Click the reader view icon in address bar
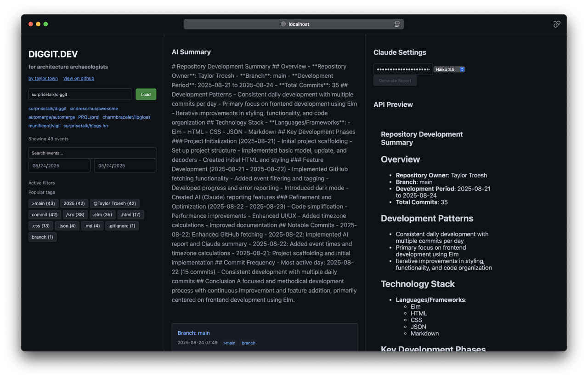Image resolution: width=588 pixels, height=379 pixels. point(397,24)
